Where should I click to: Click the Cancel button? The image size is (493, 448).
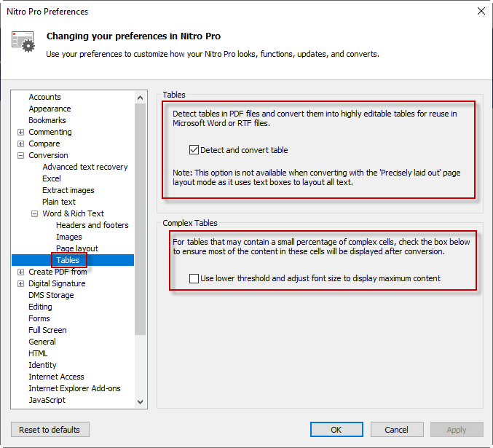point(396,430)
